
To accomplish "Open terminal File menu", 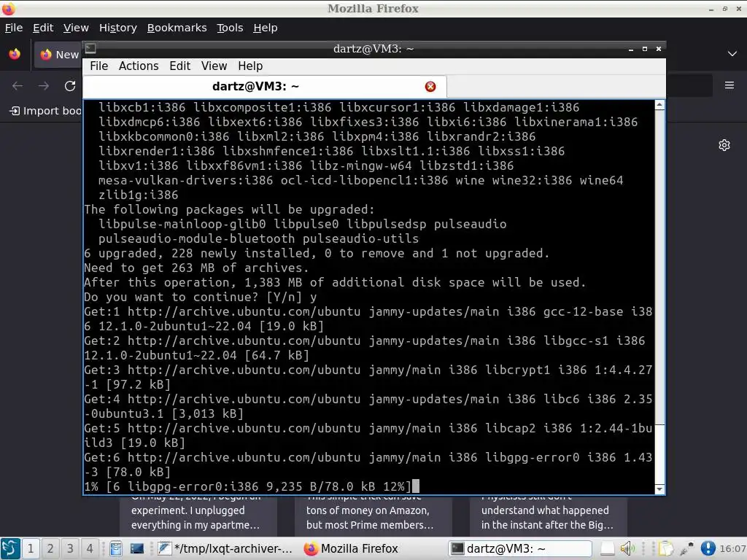I will (98, 66).
